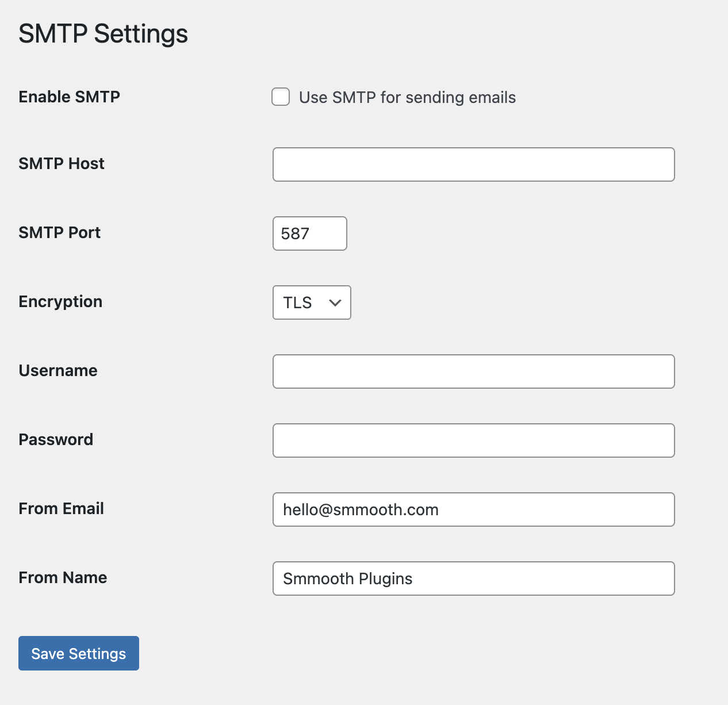This screenshot has width=728, height=705.
Task: Click the 'Username' label
Action: (x=58, y=370)
